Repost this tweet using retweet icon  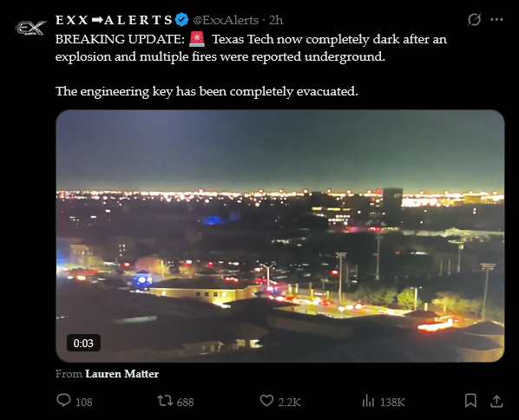pos(165,401)
